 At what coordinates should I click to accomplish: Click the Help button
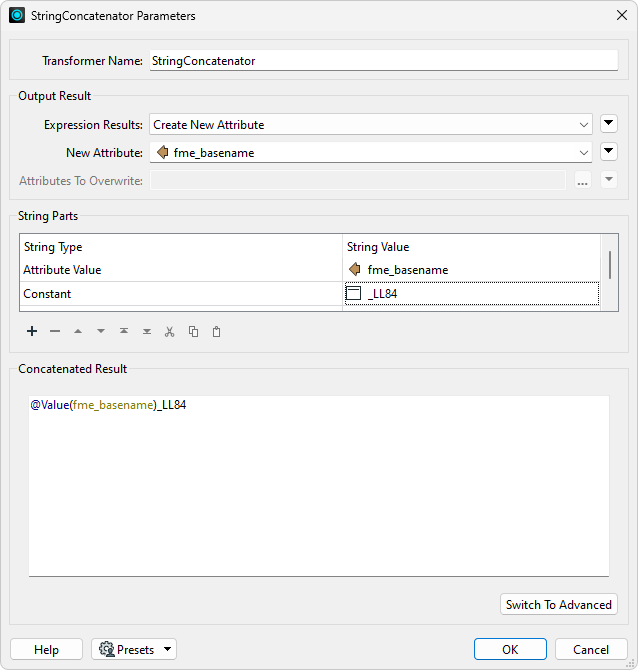pos(46,649)
